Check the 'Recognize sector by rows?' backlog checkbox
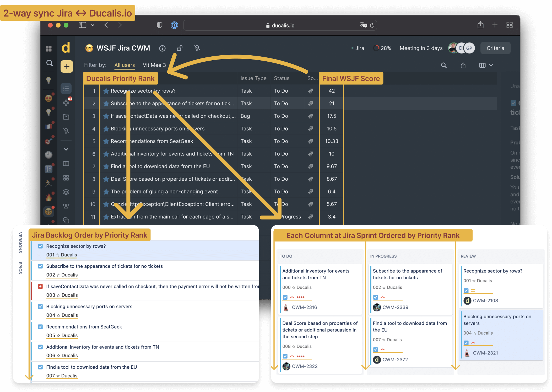The image size is (552, 392). tap(40, 246)
